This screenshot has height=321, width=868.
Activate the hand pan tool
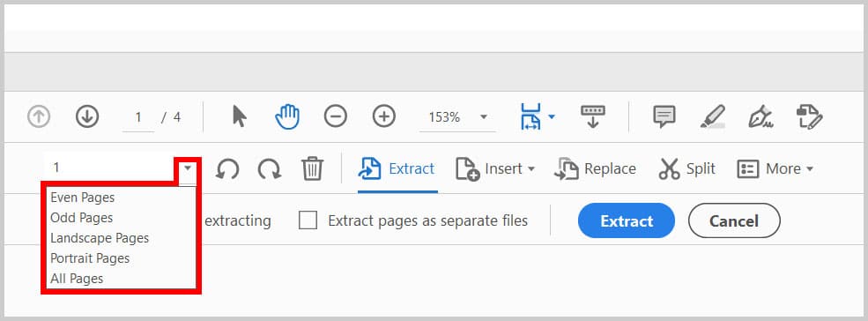tap(287, 117)
